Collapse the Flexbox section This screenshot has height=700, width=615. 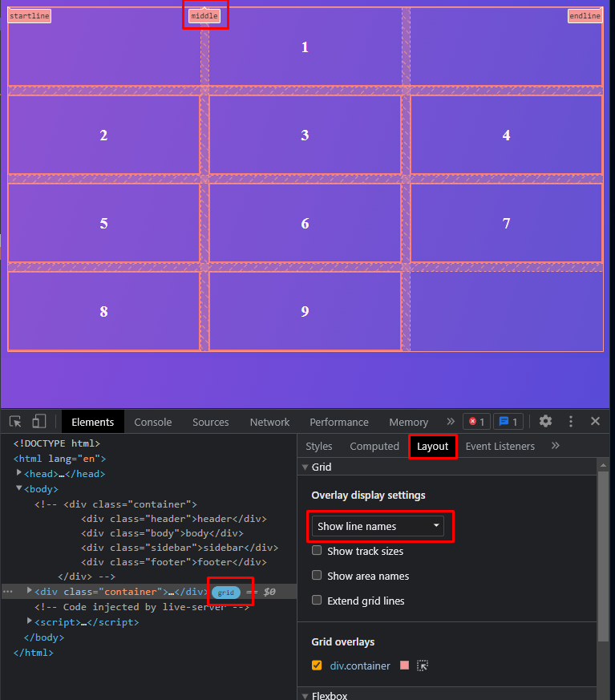point(305,696)
